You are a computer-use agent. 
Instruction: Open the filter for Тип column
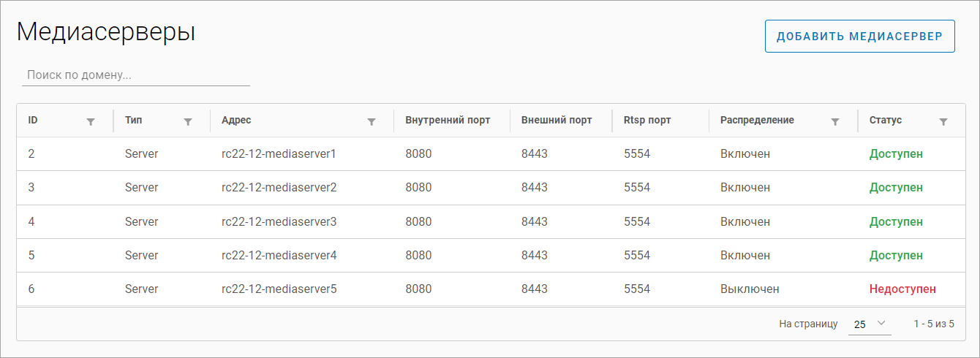(188, 121)
